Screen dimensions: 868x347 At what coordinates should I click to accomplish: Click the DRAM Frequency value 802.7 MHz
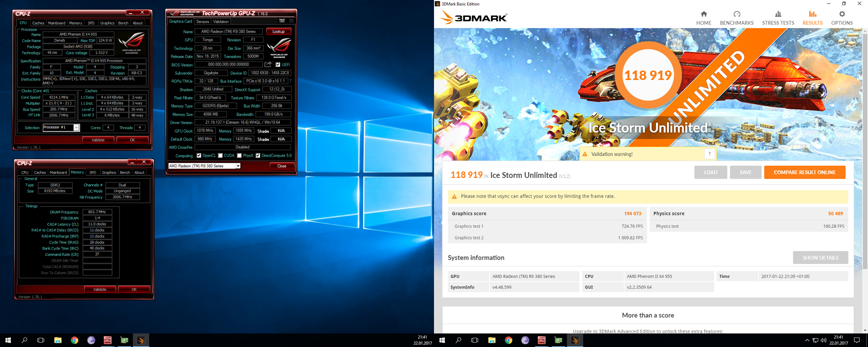coord(97,212)
